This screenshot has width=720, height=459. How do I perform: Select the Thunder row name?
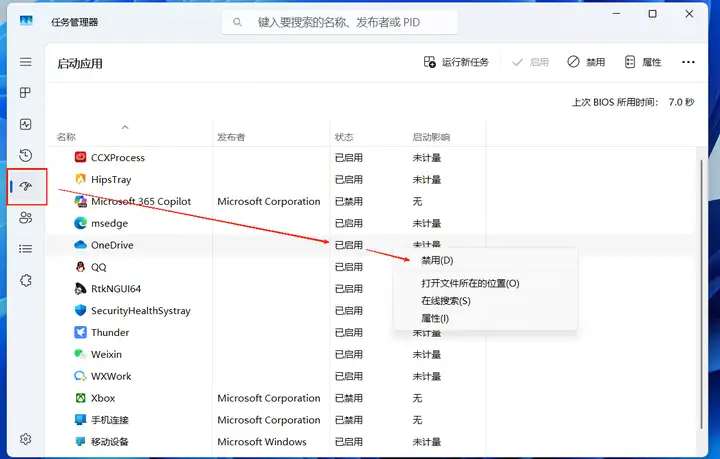pos(110,332)
